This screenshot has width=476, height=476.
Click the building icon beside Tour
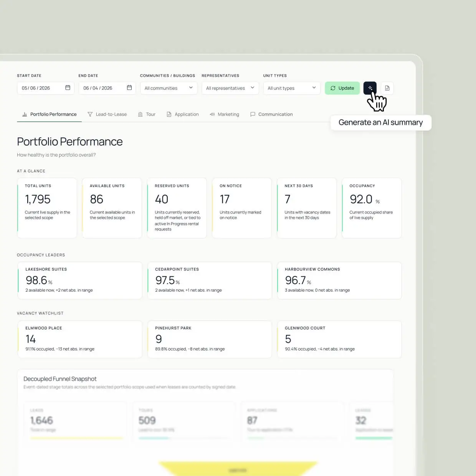click(x=140, y=114)
